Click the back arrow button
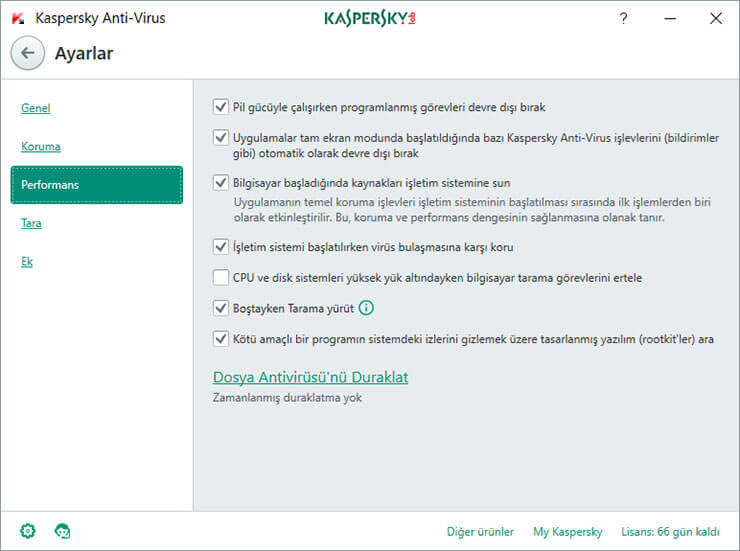 point(28,53)
